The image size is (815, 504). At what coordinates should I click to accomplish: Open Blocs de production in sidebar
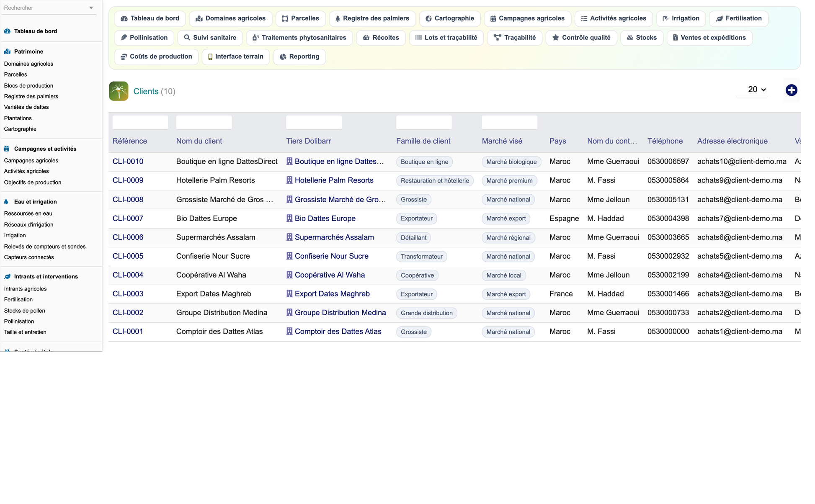28,85
